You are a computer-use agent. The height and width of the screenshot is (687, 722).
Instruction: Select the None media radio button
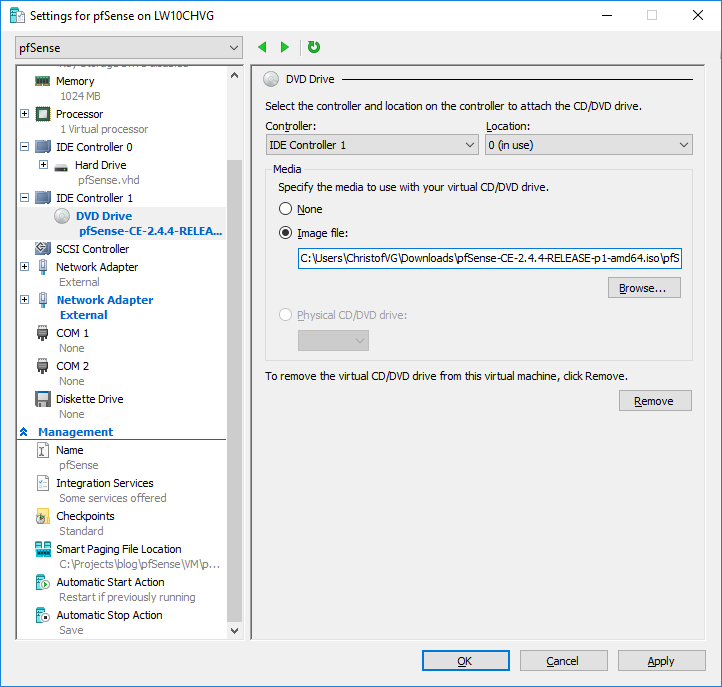[285, 209]
